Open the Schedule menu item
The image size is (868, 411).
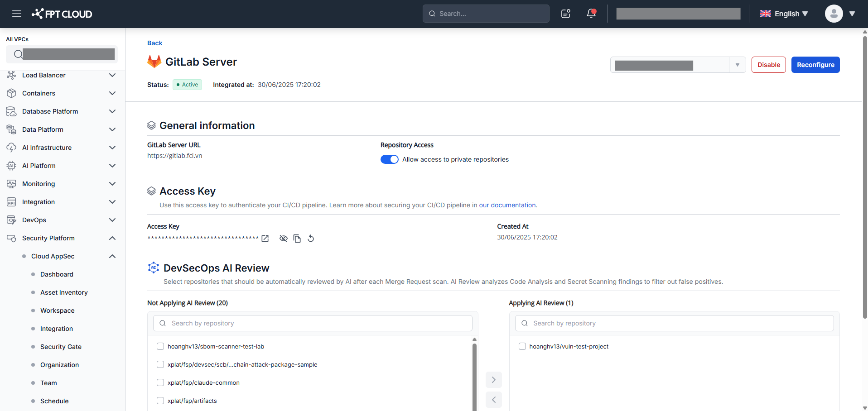[x=54, y=401]
